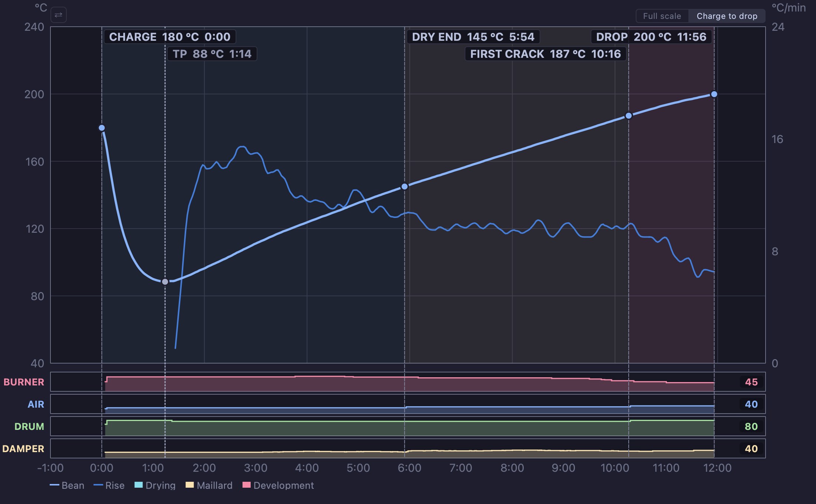Toggle the Development legend entry
816x504 pixels.
(x=278, y=485)
